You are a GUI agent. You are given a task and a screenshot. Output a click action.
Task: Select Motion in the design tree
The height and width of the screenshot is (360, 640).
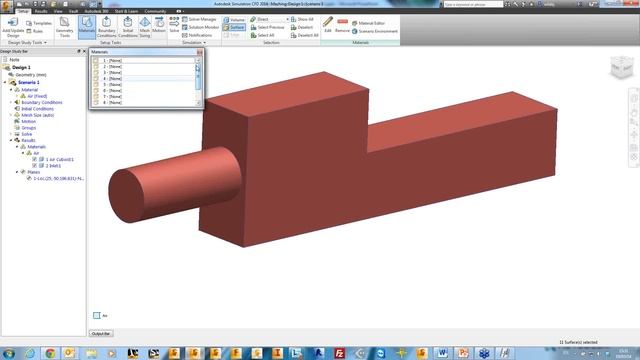pyautogui.click(x=28, y=122)
